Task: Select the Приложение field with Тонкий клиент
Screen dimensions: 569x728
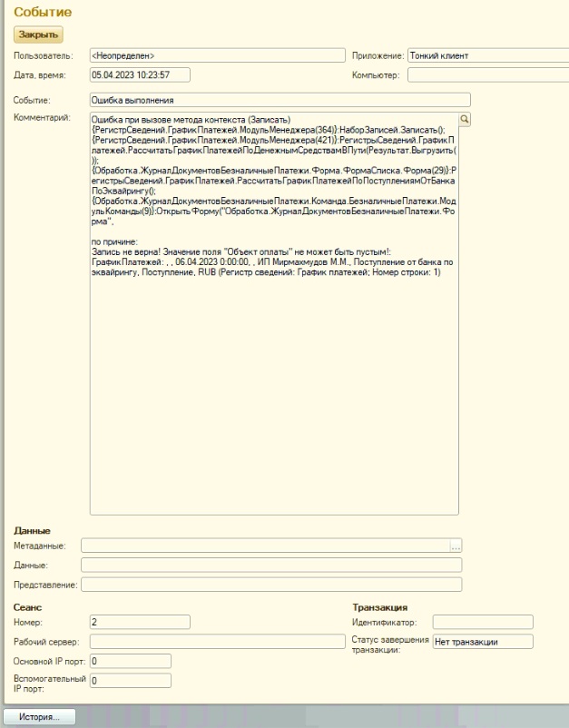Action: click(481, 55)
